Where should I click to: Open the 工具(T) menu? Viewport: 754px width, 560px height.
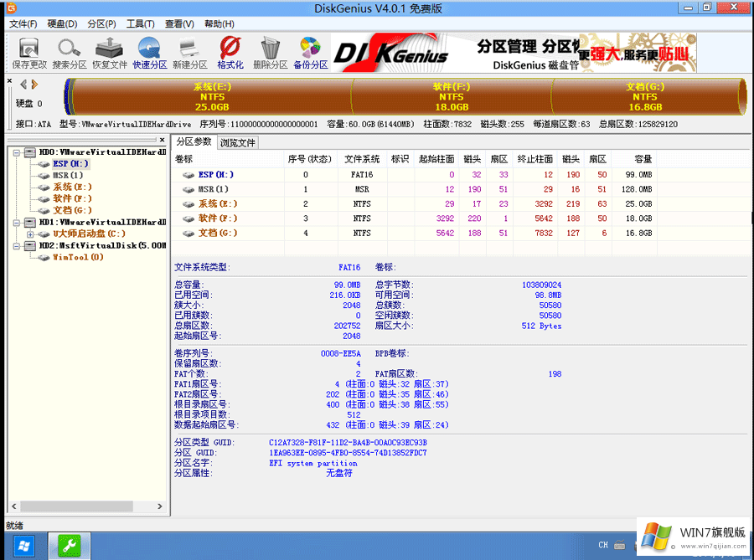click(x=142, y=23)
